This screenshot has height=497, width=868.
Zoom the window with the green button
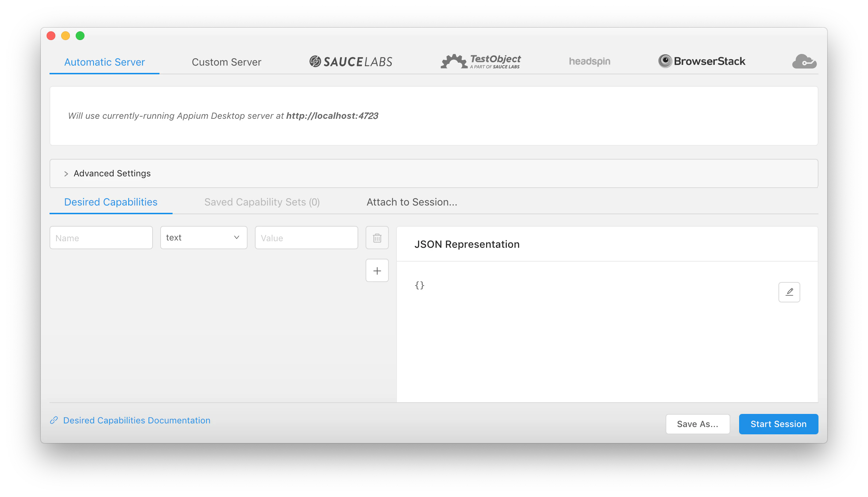coord(80,36)
